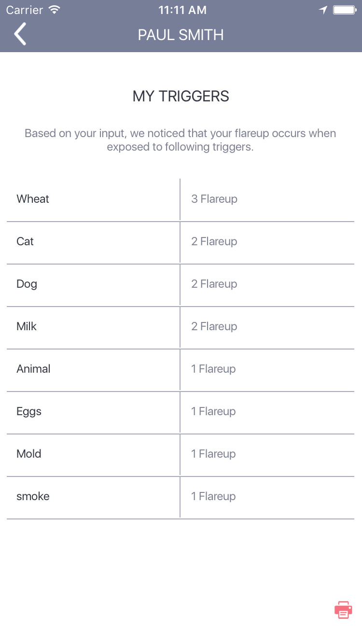Tap the location arrow status icon
Screen dimensions: 362x644
[x=323, y=10]
